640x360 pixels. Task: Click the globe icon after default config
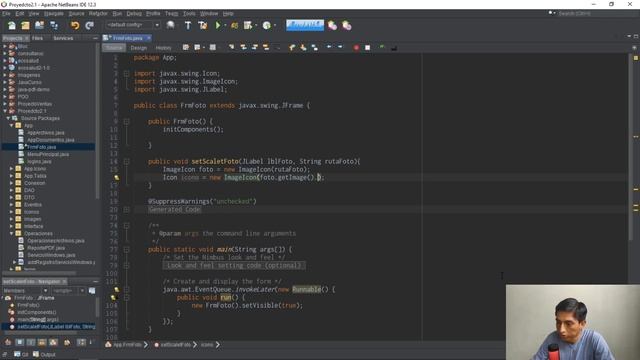pos(170,25)
